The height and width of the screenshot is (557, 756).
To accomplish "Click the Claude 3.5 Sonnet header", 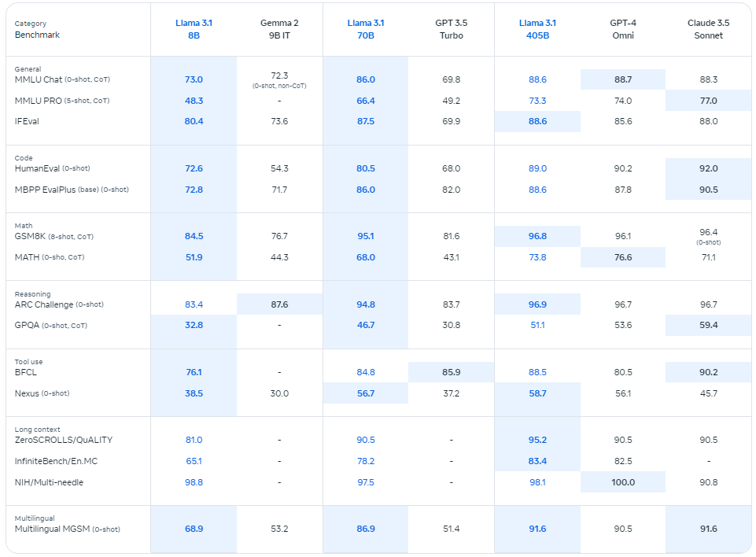I will (708, 29).
